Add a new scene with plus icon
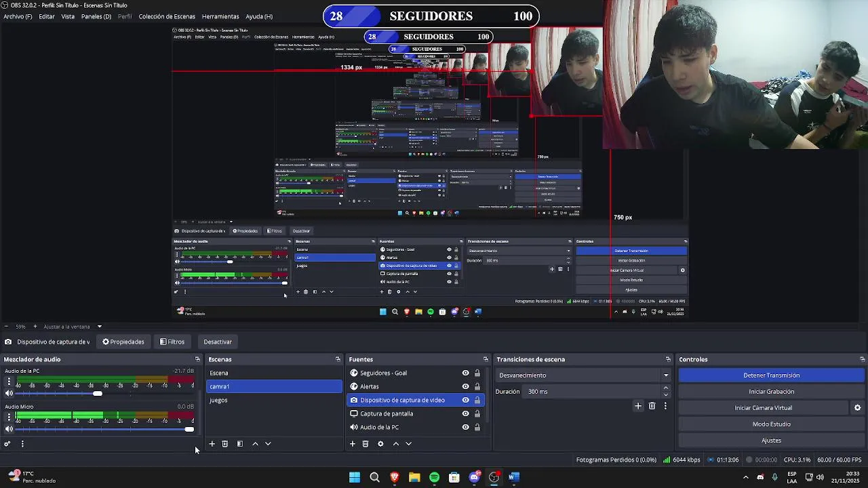The width and height of the screenshot is (868, 488). click(x=212, y=444)
